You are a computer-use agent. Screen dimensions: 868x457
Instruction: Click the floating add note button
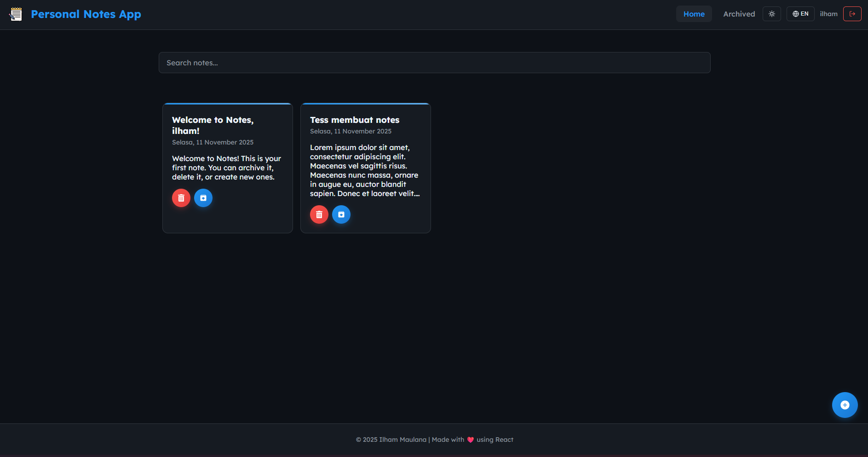[x=845, y=405]
